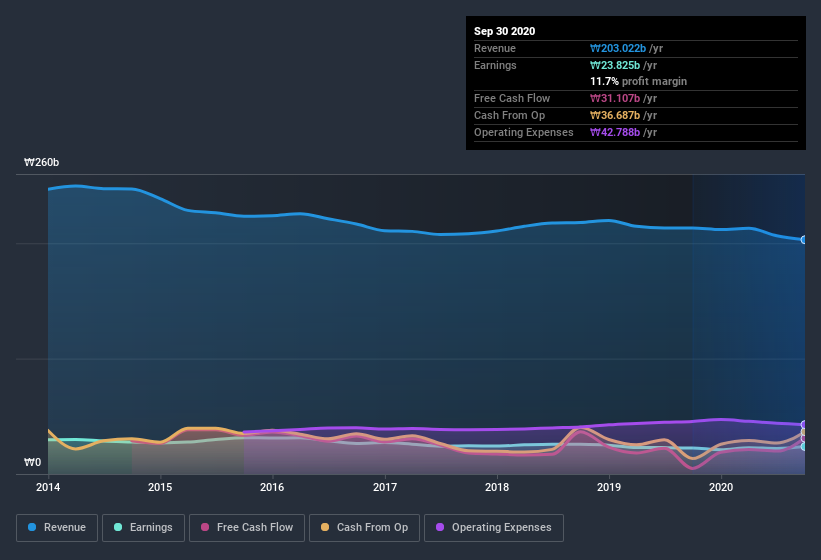Toggle the Free Cash Flow legend button
The image size is (821, 560).
[x=247, y=528]
